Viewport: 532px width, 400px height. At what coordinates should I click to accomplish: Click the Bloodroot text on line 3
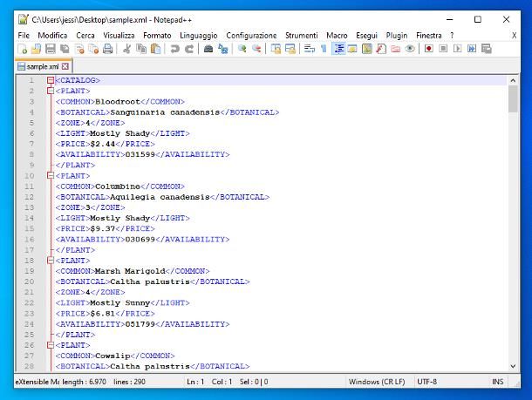click(118, 102)
